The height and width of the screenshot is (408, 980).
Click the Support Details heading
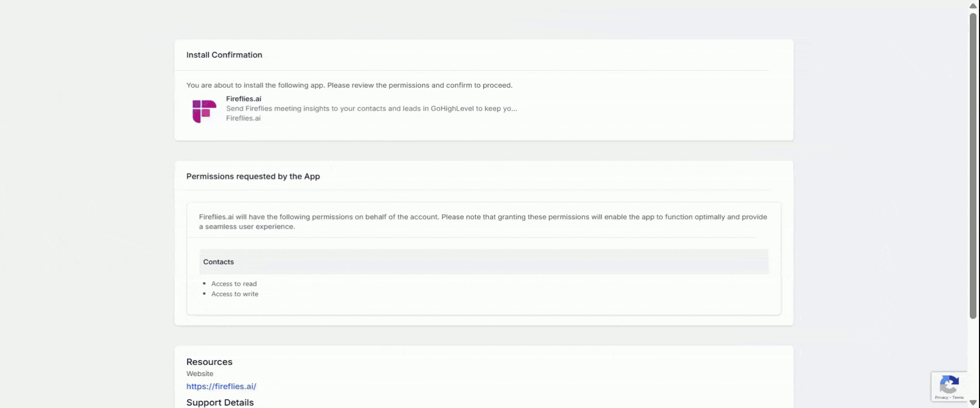coord(220,402)
